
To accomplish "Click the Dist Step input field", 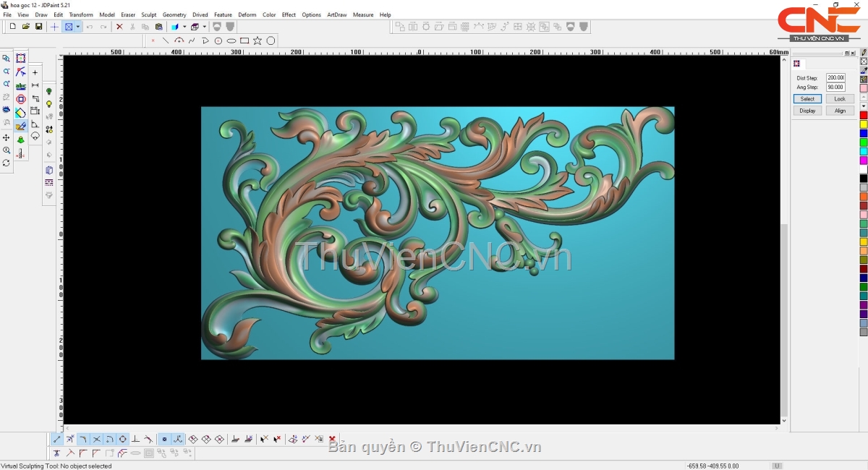I will pyautogui.click(x=835, y=77).
